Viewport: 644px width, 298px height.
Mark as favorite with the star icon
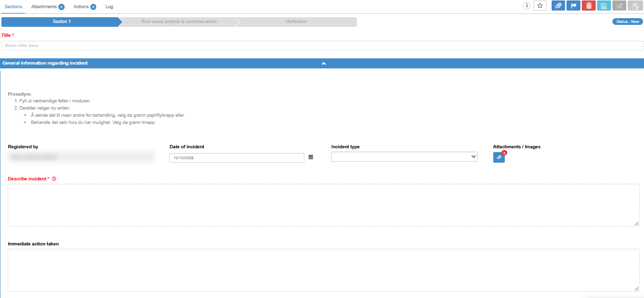(540, 6)
